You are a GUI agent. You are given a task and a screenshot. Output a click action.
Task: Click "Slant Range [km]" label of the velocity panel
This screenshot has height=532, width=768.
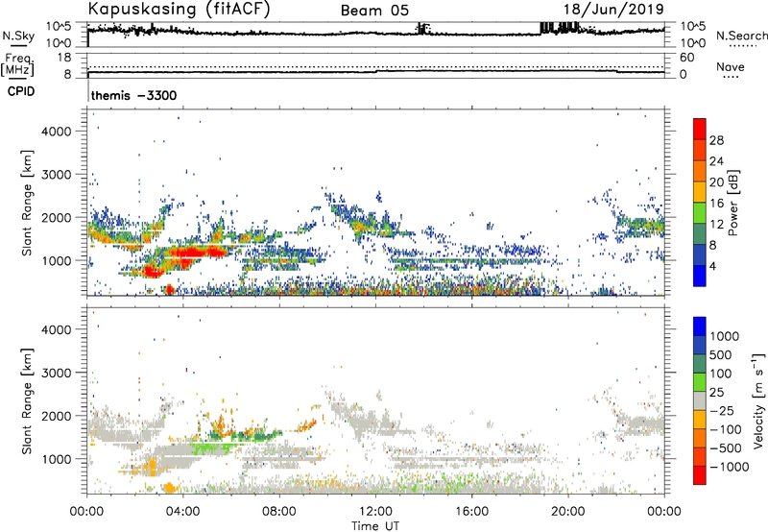coord(27,401)
